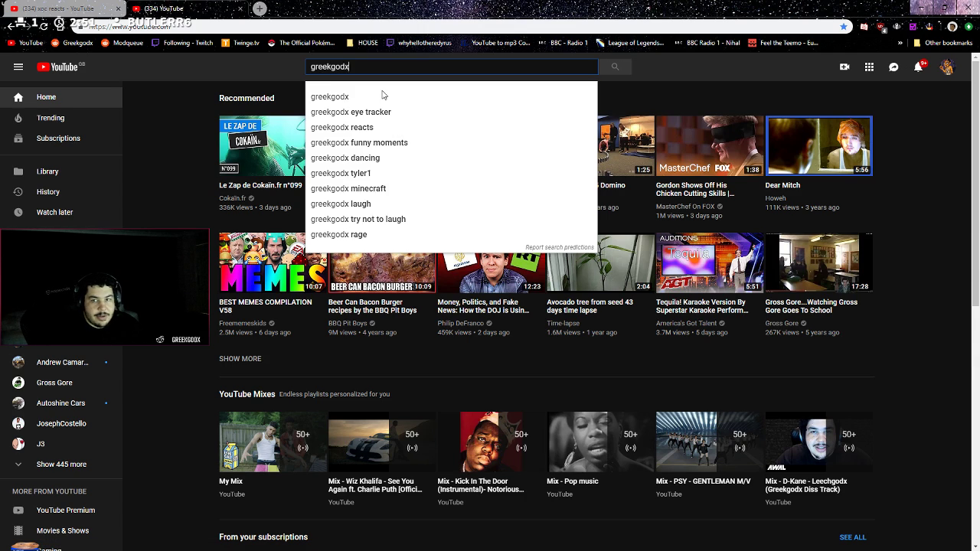The height and width of the screenshot is (551, 980).
Task: Expand 'Show 445 more' subscriptions
Action: tap(61, 465)
